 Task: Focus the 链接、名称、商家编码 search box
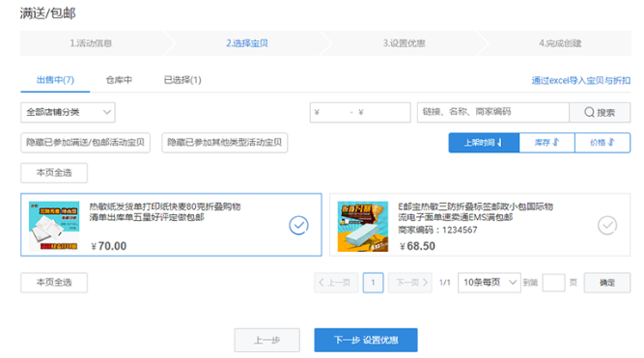click(x=493, y=112)
